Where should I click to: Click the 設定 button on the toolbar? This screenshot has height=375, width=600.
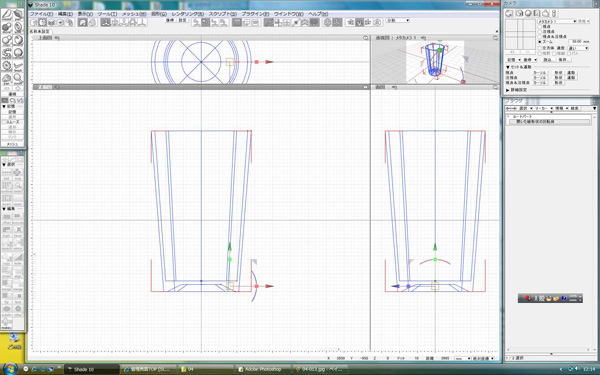tap(183, 20)
